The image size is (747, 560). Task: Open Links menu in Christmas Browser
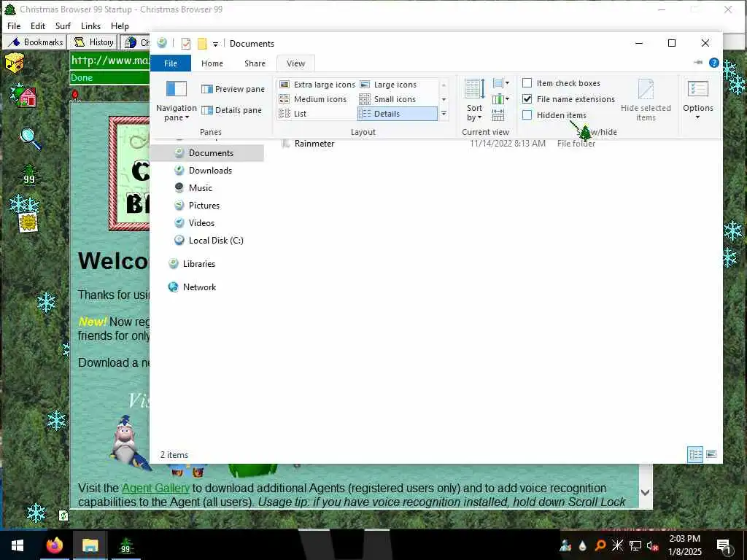(90, 26)
